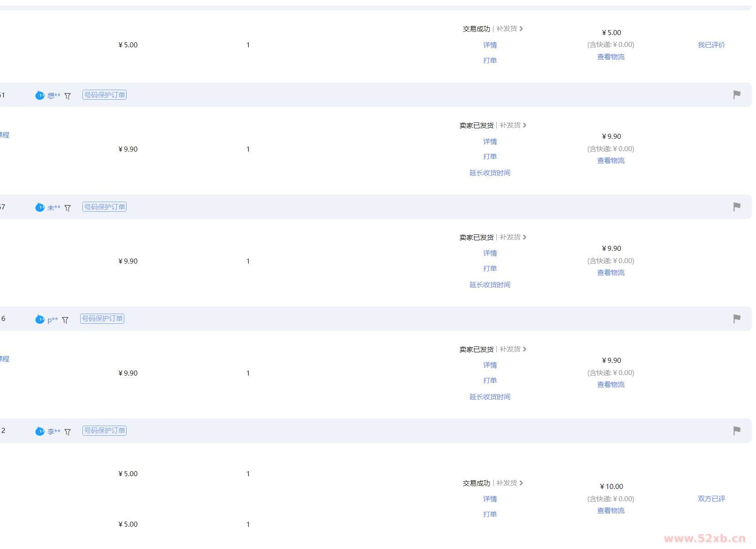
Task: Expand 补发货 arrow on 想** order
Action: [525, 125]
